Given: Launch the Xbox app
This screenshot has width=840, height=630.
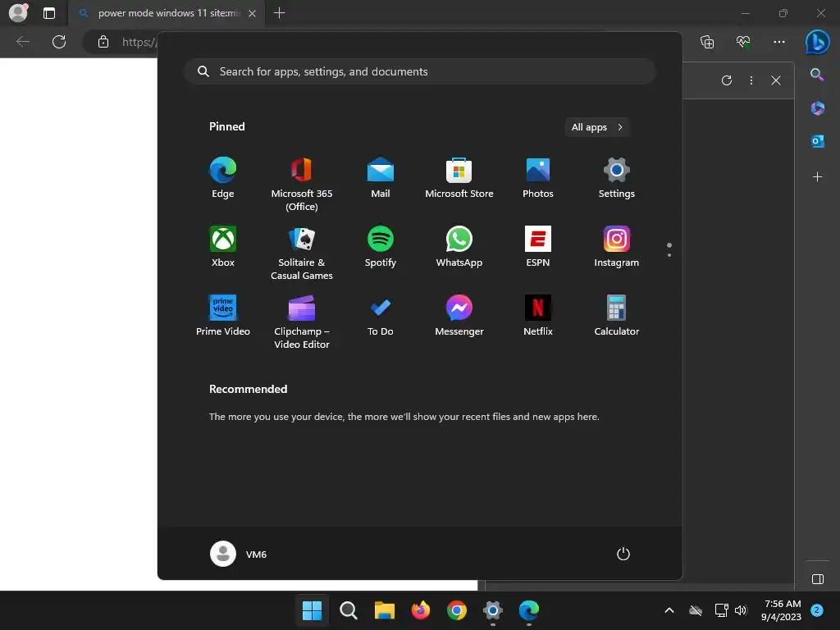Looking at the screenshot, I should 223,246.
